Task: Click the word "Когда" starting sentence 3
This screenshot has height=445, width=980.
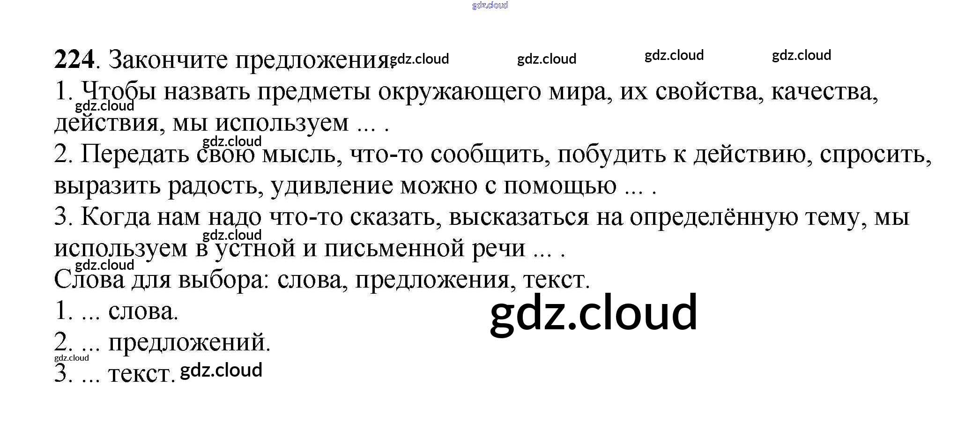Action: 115,217
